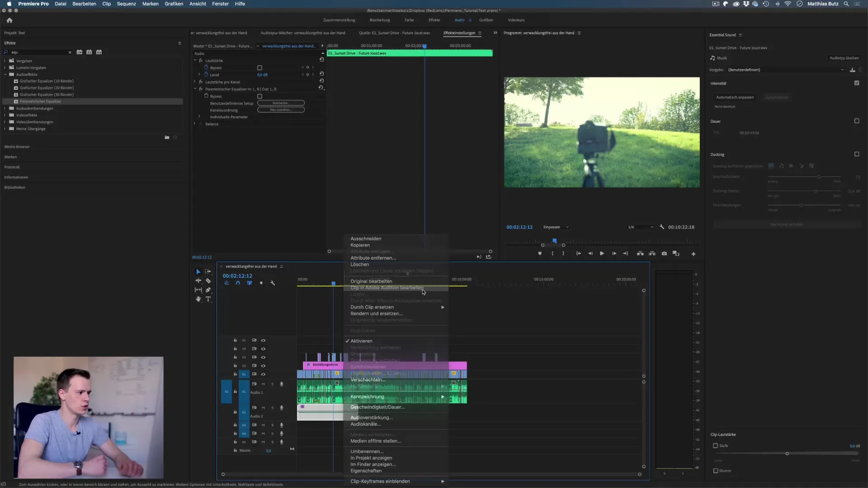Select the Razor tool
Viewport: 868px width, 488px height.
pyautogui.click(x=208, y=281)
